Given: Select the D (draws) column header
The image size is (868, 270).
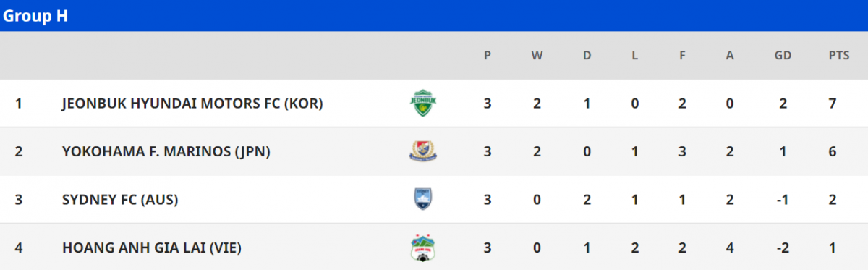Looking at the screenshot, I should pos(587,56).
